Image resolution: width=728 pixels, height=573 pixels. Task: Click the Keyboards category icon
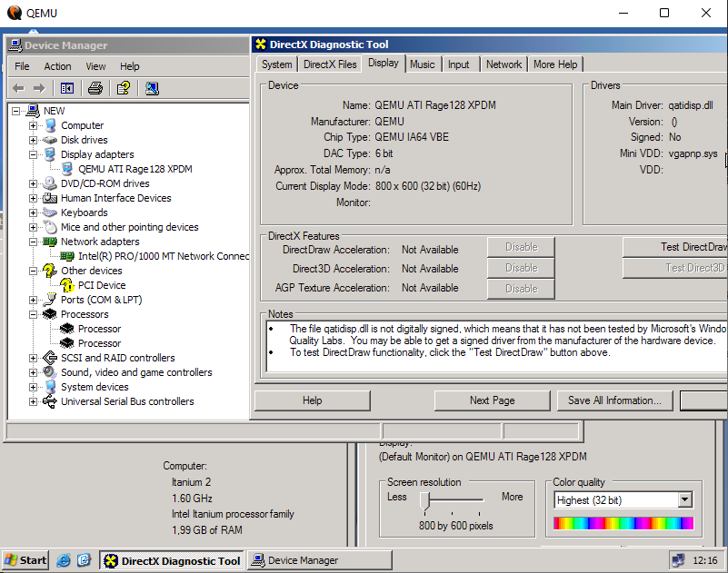[50, 212]
